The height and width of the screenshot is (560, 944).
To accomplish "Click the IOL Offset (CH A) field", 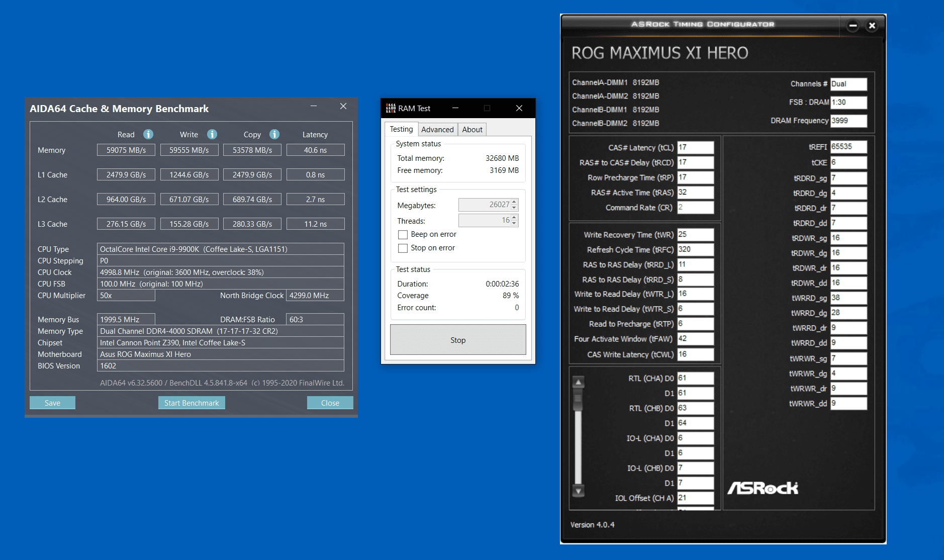I will [695, 498].
